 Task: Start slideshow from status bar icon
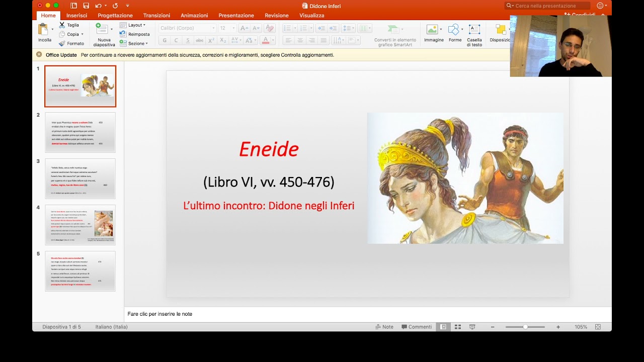[x=472, y=327]
